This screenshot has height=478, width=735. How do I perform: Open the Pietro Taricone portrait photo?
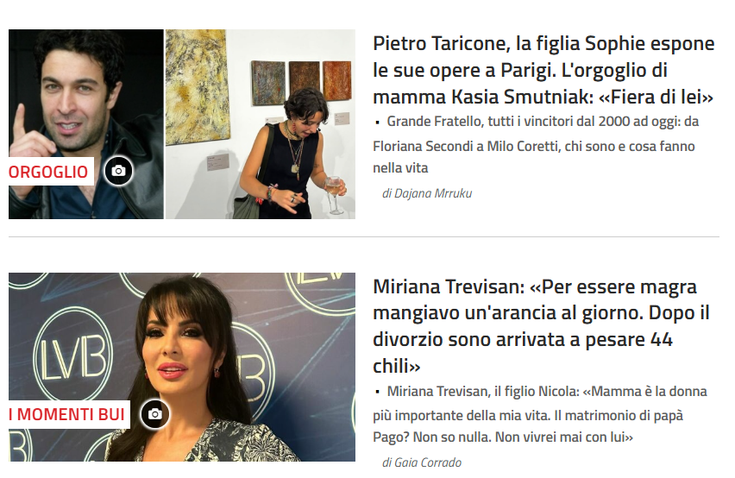coord(86,124)
